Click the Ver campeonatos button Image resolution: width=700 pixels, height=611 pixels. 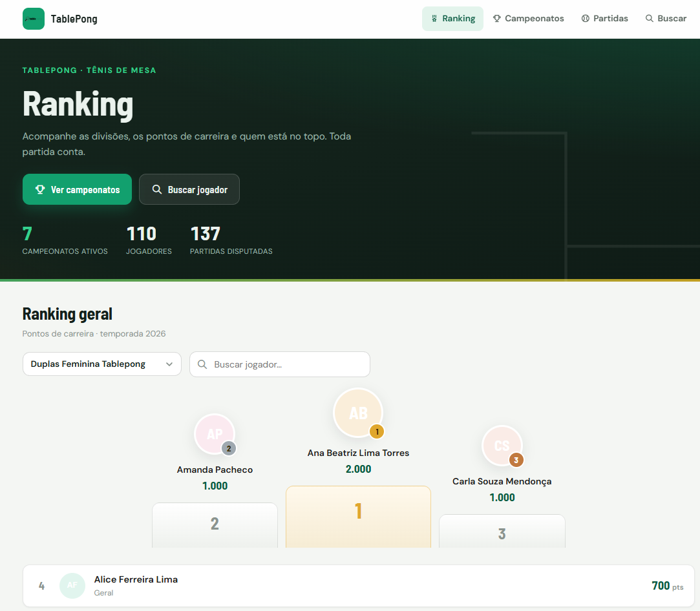click(x=77, y=189)
